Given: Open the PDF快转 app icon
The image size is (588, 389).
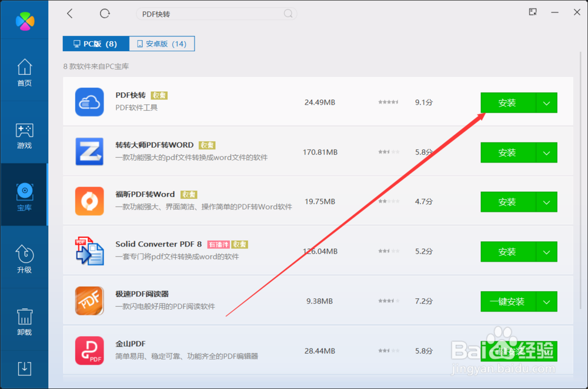Looking at the screenshot, I should tap(89, 102).
